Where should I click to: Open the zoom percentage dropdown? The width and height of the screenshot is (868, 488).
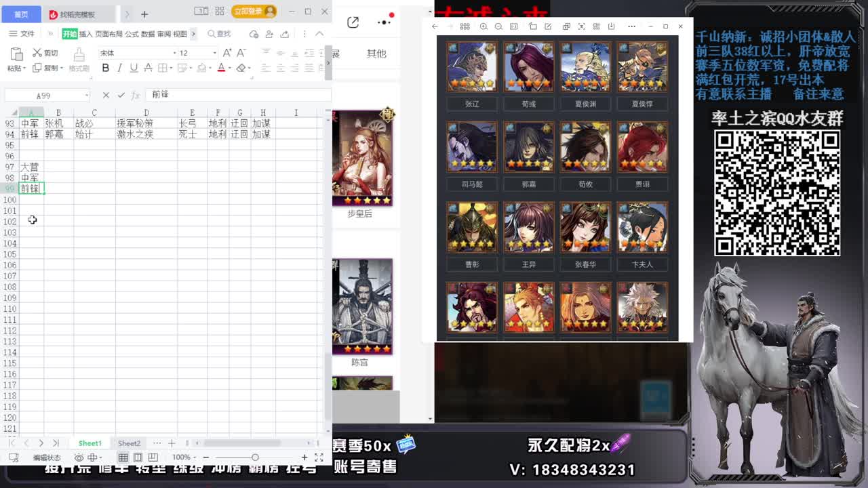coord(195,457)
